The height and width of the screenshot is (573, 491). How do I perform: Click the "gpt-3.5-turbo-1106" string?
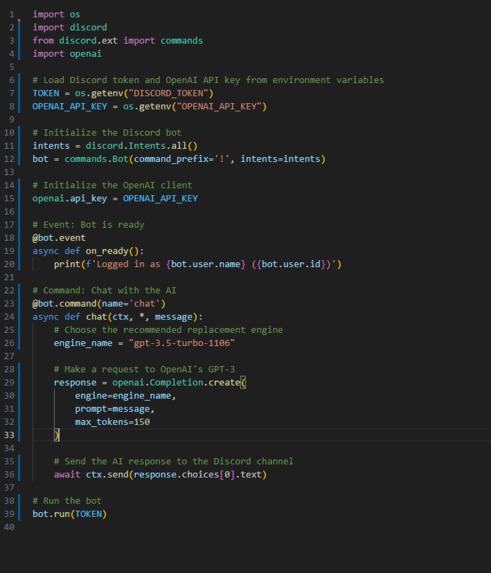182,343
